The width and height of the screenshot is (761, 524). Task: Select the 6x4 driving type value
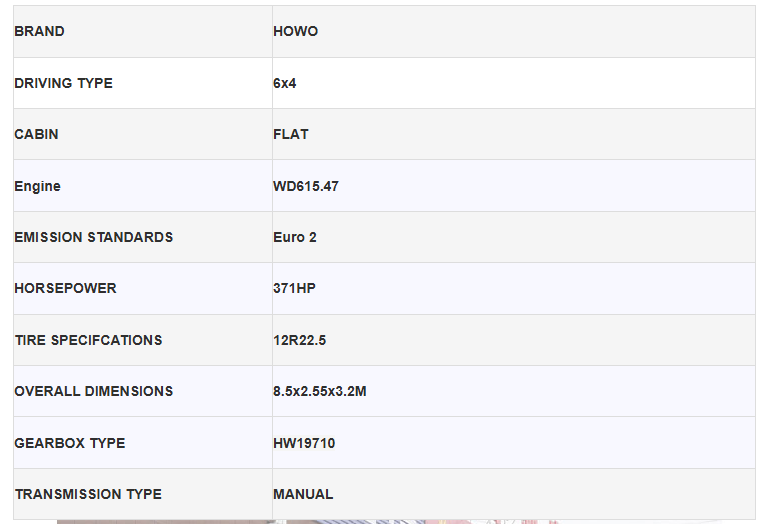coord(285,83)
